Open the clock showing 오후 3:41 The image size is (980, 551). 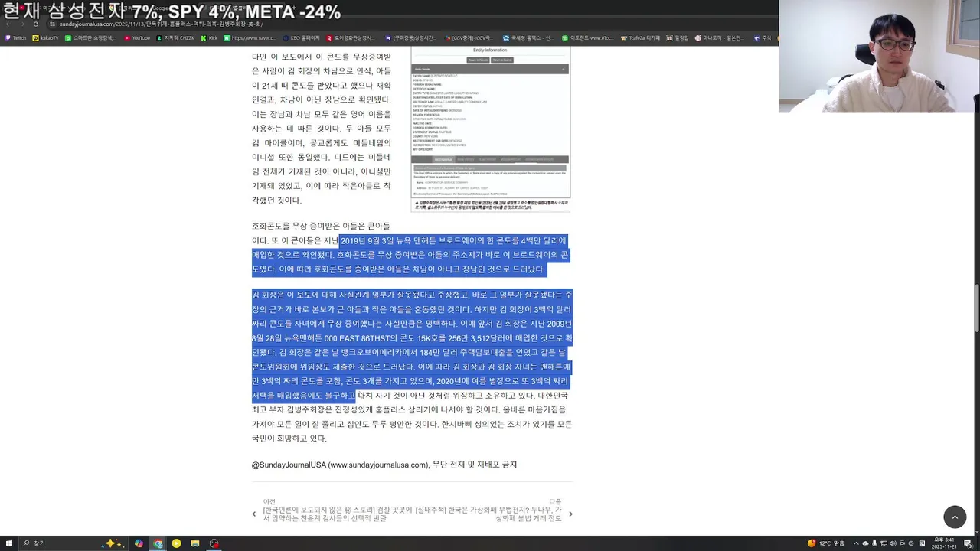(x=944, y=543)
